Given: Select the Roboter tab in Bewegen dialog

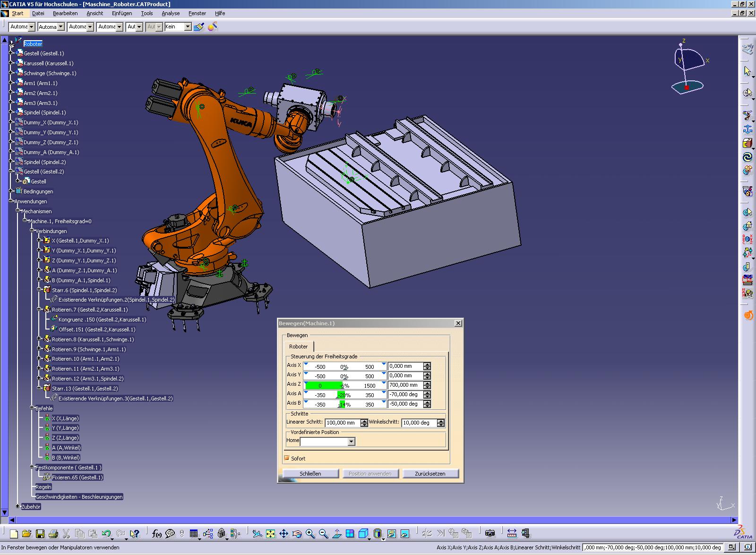Looking at the screenshot, I should [x=299, y=347].
